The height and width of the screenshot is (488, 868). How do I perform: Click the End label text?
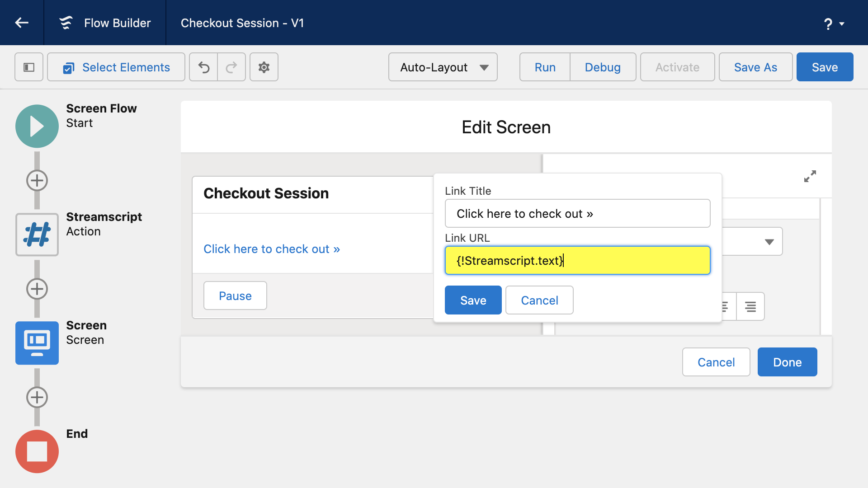pos(77,434)
